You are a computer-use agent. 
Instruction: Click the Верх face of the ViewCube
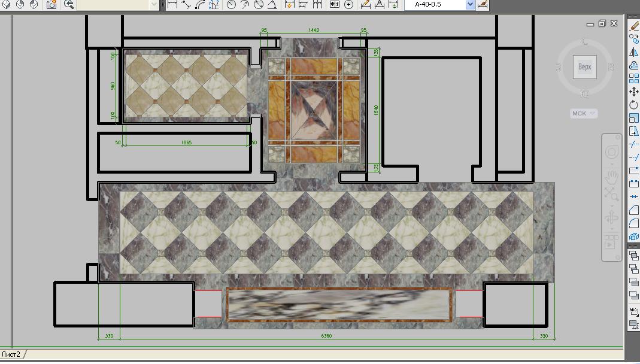584,67
